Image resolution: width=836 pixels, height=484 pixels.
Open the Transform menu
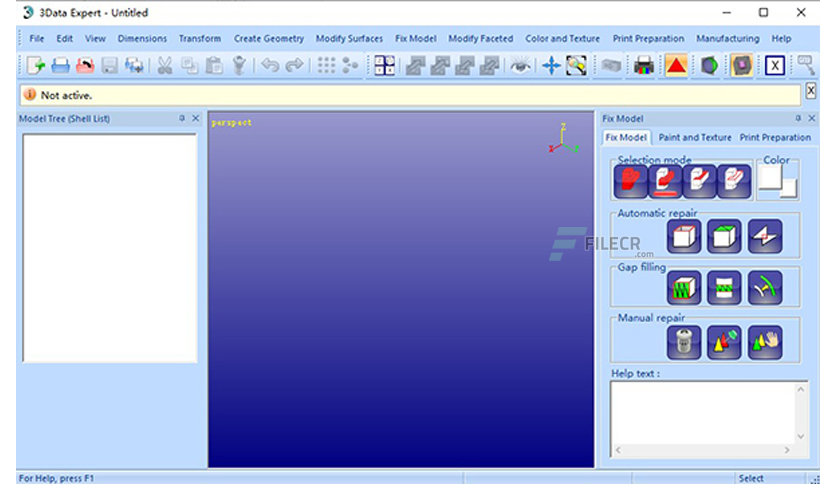coord(200,38)
